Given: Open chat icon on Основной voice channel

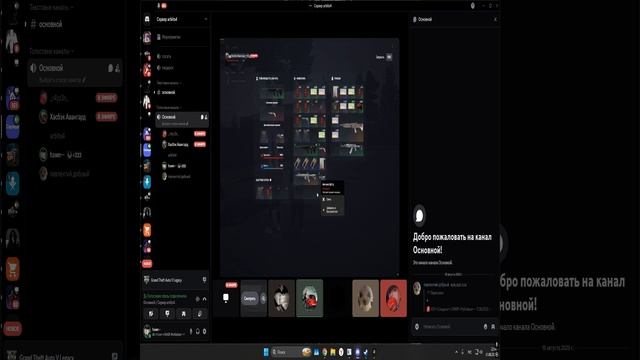Looking at the screenshot, I should point(202,117).
